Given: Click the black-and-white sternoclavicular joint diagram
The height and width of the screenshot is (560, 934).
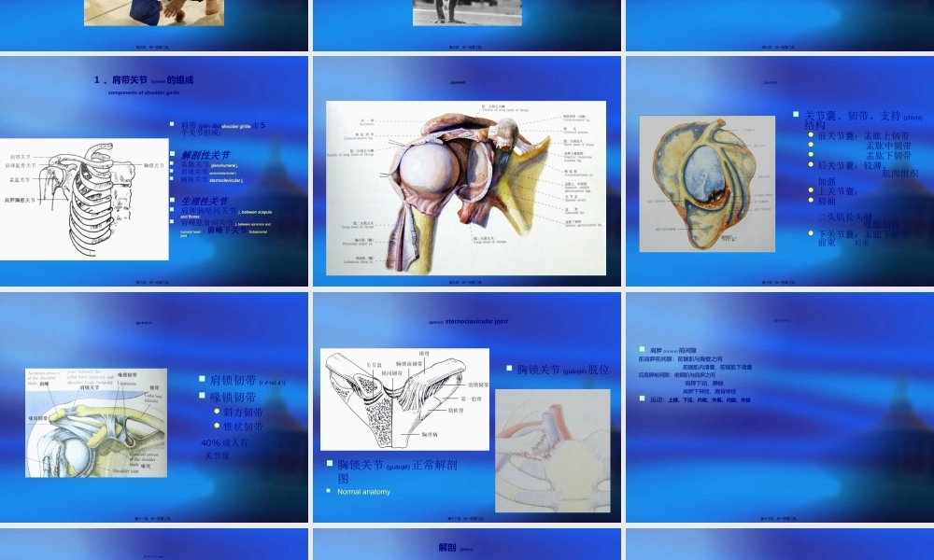Looking at the screenshot, I should point(403,399).
